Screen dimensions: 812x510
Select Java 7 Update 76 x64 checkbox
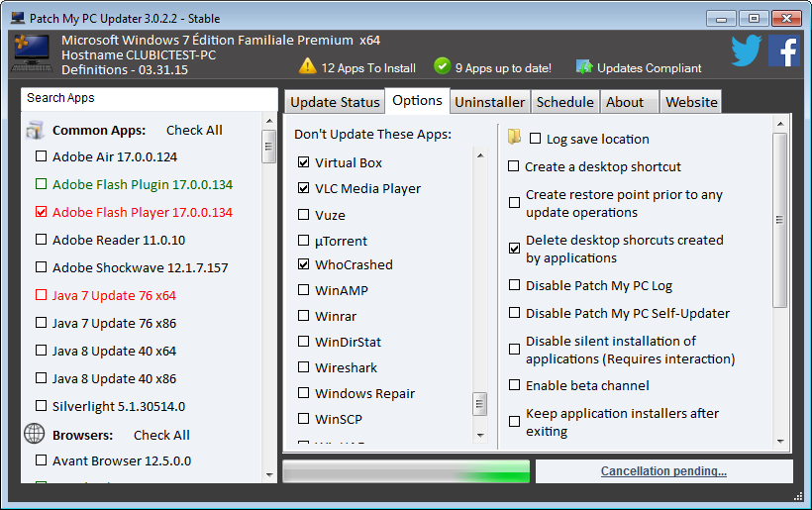(41, 295)
